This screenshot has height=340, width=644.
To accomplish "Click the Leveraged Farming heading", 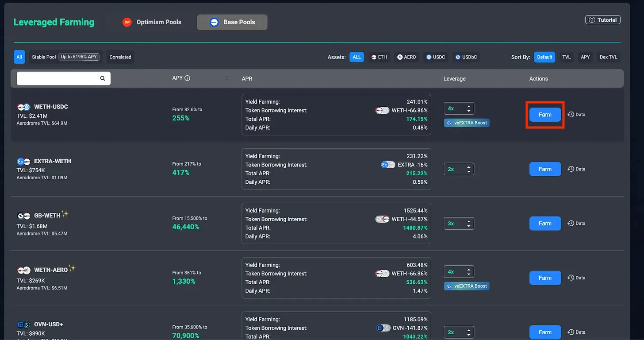I will coord(54,22).
